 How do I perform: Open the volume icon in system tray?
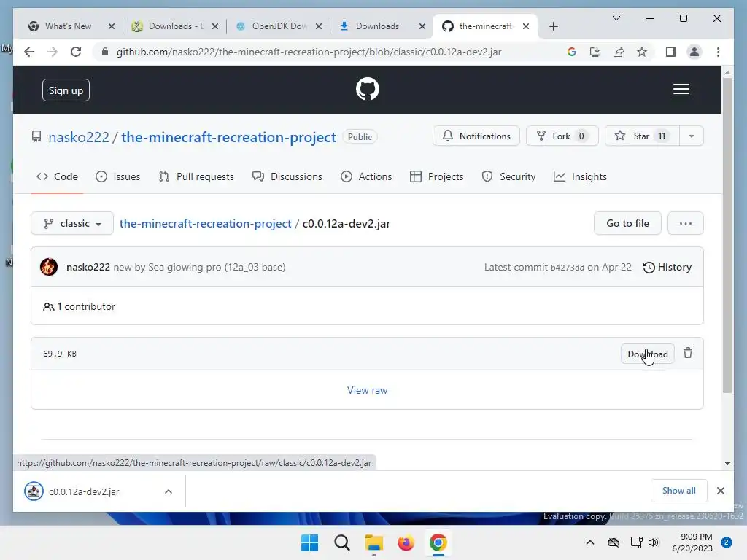[x=653, y=542]
